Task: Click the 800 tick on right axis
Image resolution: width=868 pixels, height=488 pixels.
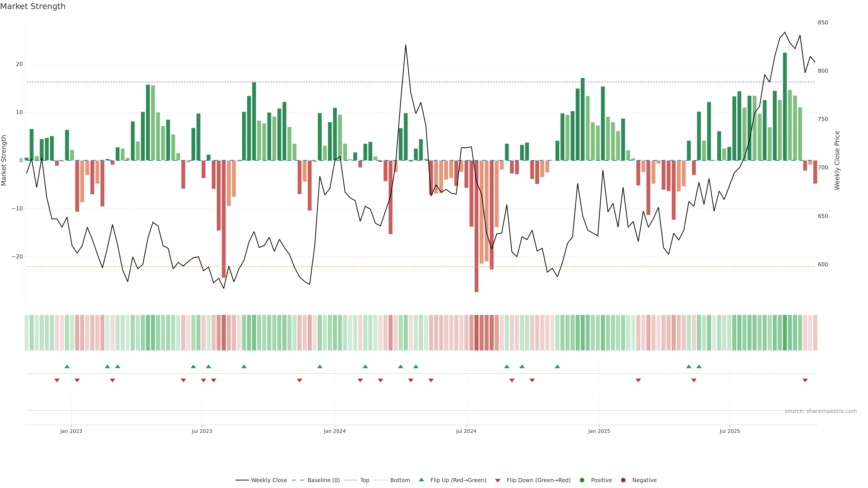Action: [823, 71]
